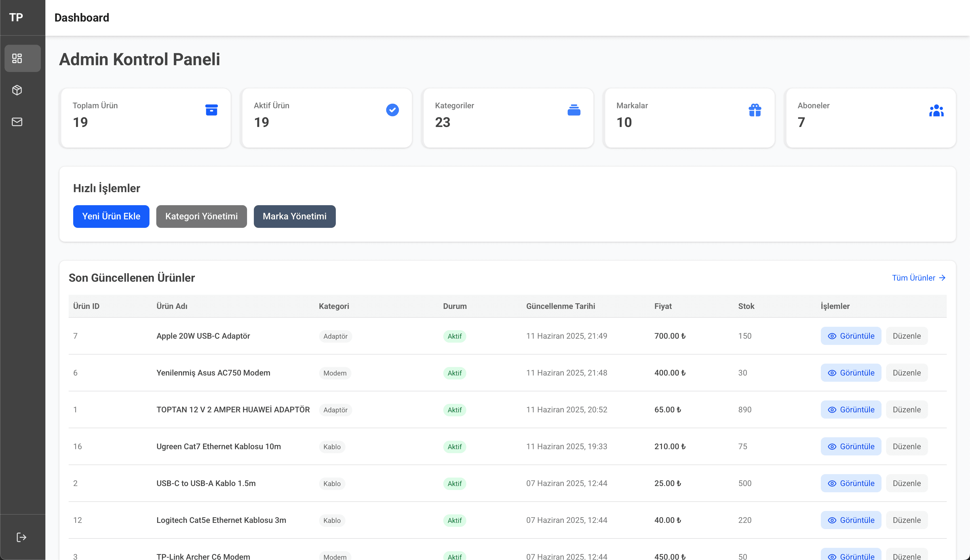This screenshot has width=970, height=560.
Task: Click the Kategoriler card
Action: 508,118
